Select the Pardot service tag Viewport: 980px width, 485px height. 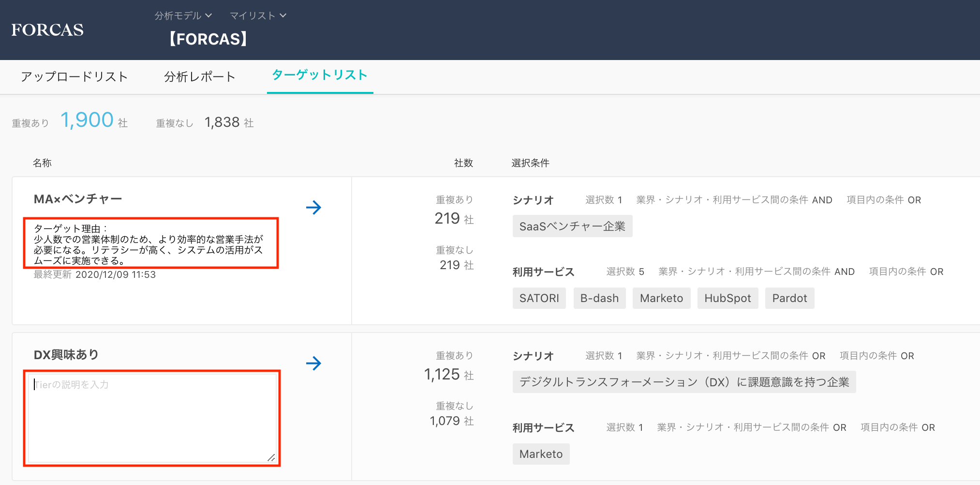pos(789,298)
